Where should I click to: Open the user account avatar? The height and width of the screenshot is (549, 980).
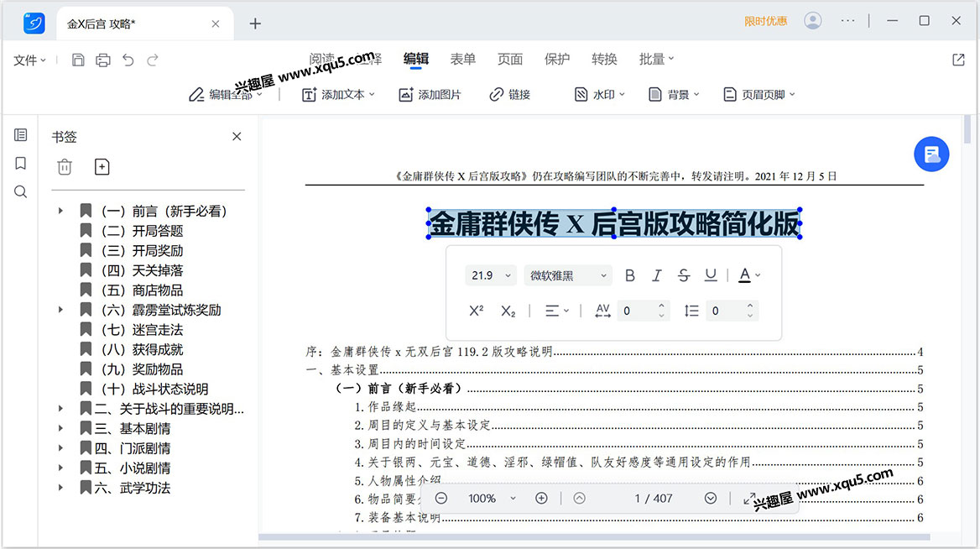click(x=813, y=21)
